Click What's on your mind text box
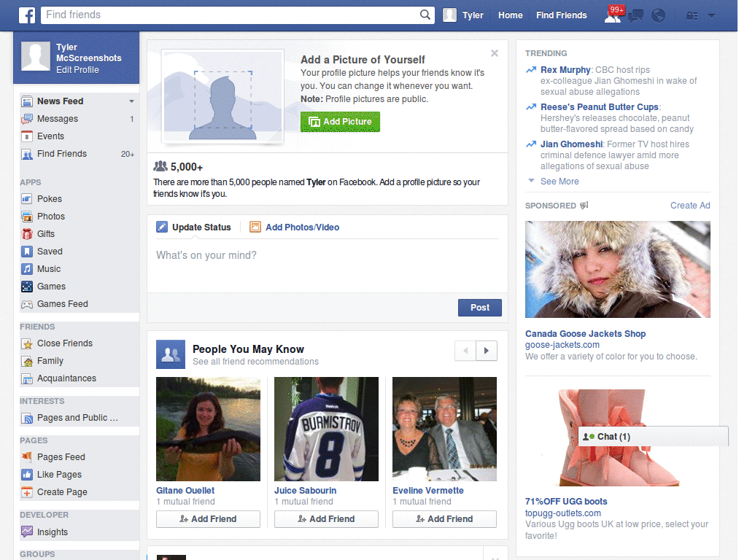 (x=328, y=265)
